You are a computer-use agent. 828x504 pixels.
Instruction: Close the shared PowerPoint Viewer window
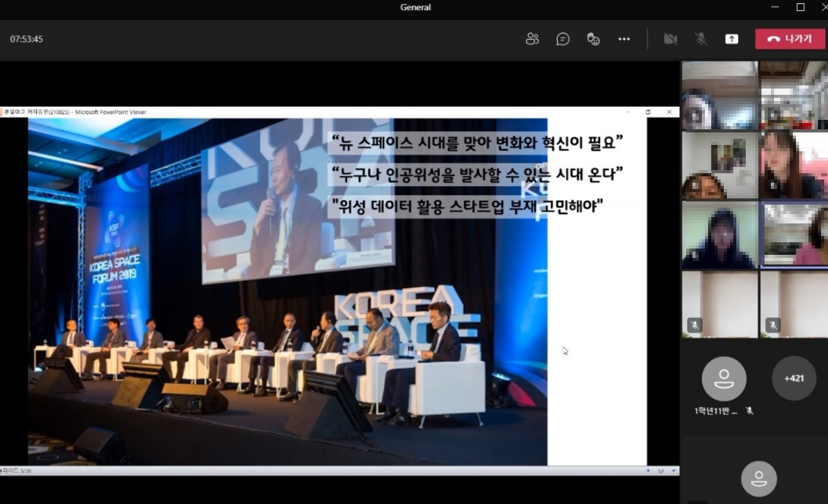pyautogui.click(x=669, y=112)
